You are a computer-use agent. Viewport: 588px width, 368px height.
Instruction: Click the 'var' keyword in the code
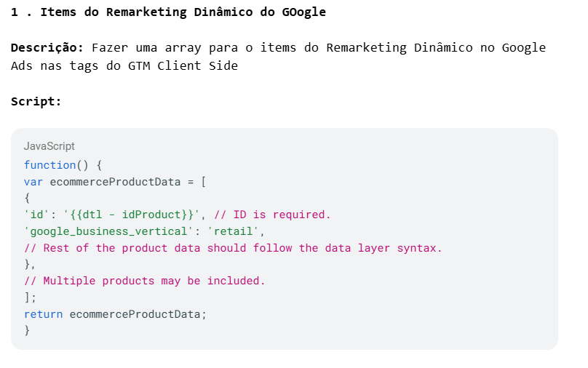pyautogui.click(x=33, y=182)
